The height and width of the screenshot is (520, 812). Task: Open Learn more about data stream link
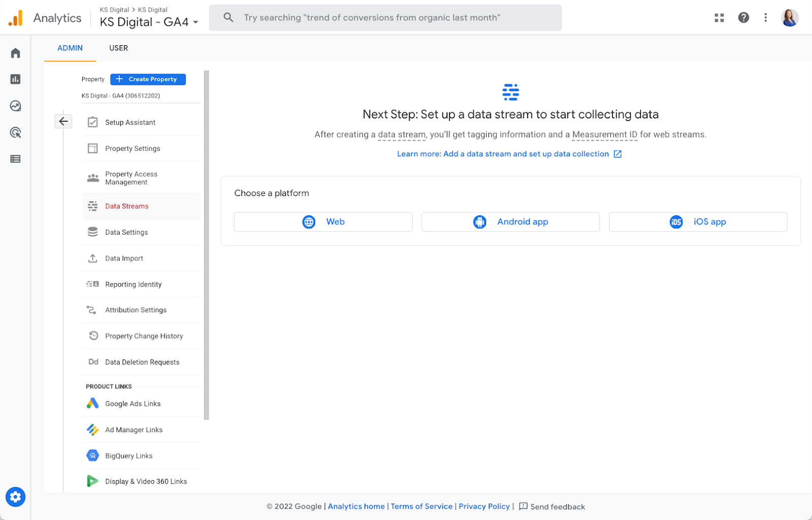503,154
